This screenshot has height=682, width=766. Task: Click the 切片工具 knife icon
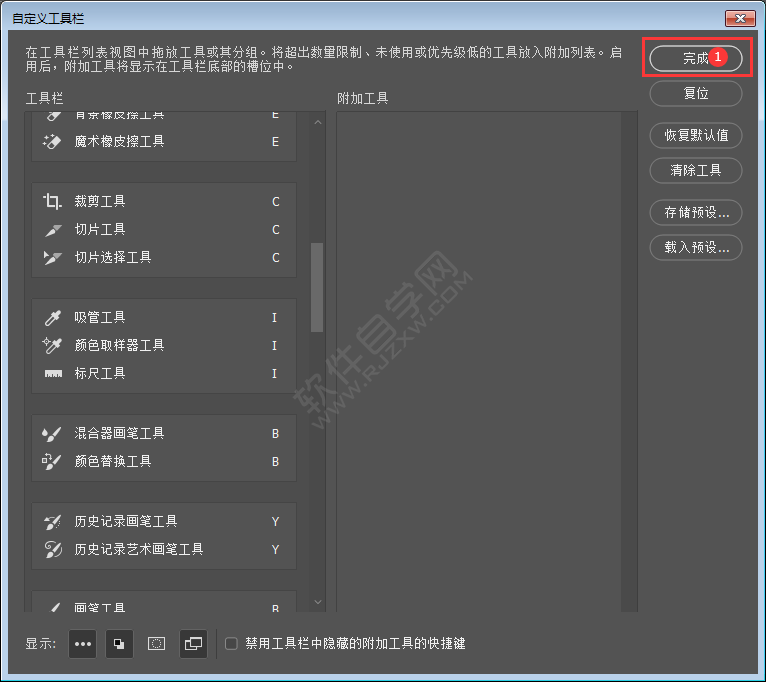click(x=53, y=230)
